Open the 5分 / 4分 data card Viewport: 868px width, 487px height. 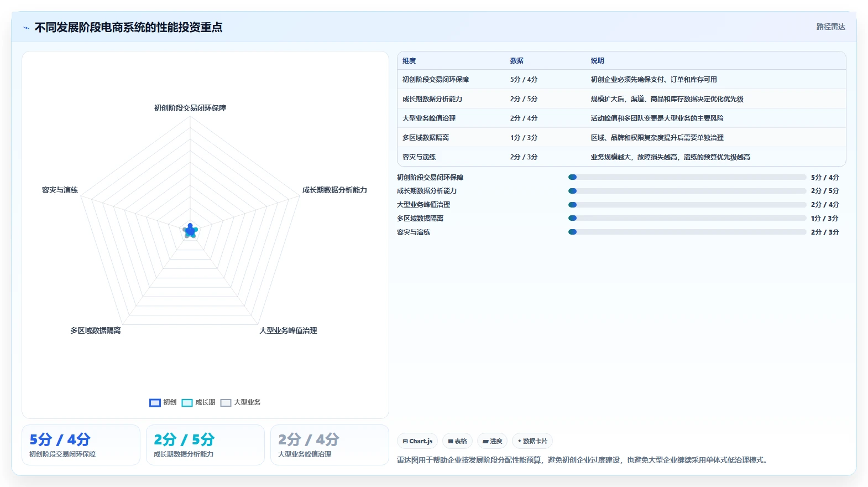[x=81, y=445]
